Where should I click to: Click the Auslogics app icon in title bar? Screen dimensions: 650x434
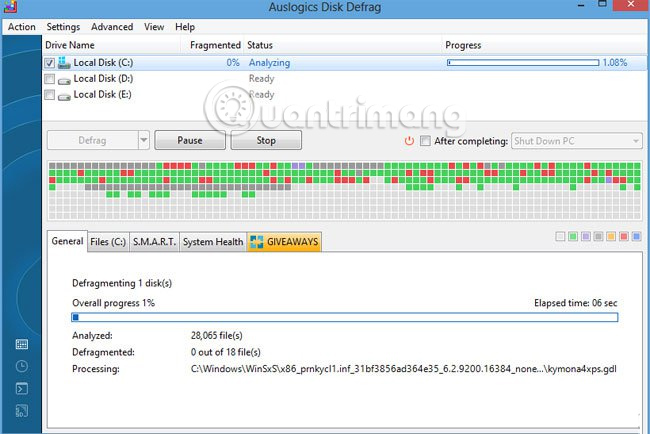point(10,6)
